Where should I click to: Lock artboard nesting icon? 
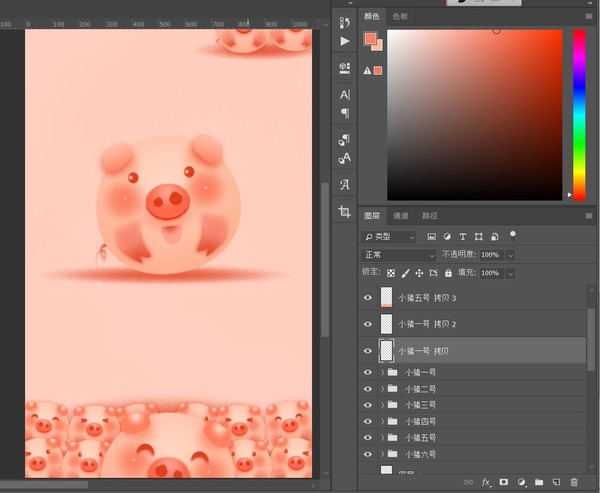point(433,273)
